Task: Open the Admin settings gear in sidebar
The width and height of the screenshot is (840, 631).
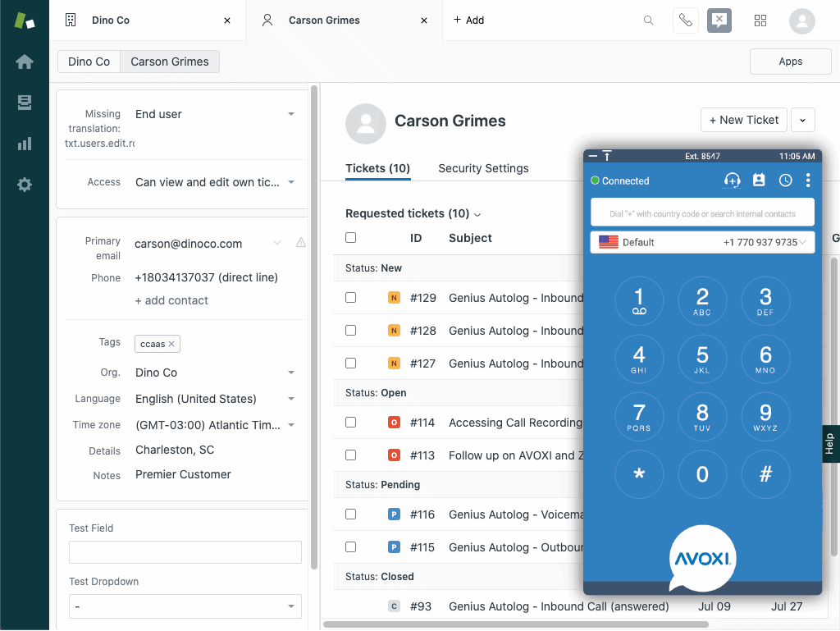Action: point(24,184)
